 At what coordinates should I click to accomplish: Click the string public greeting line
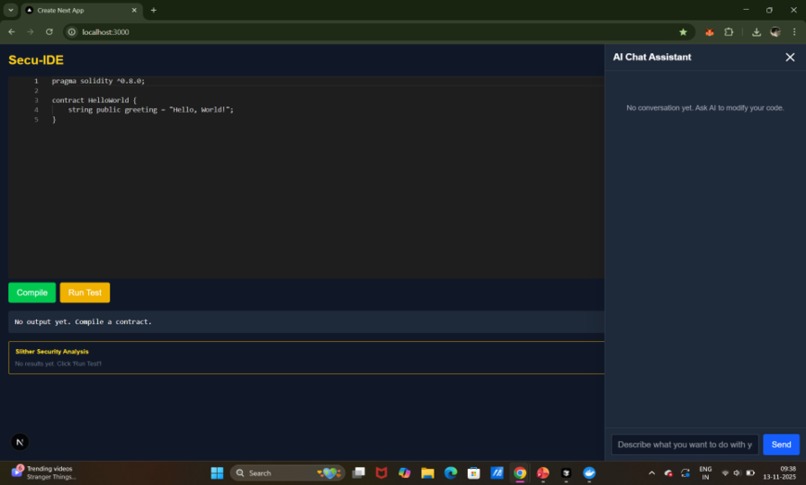point(151,109)
